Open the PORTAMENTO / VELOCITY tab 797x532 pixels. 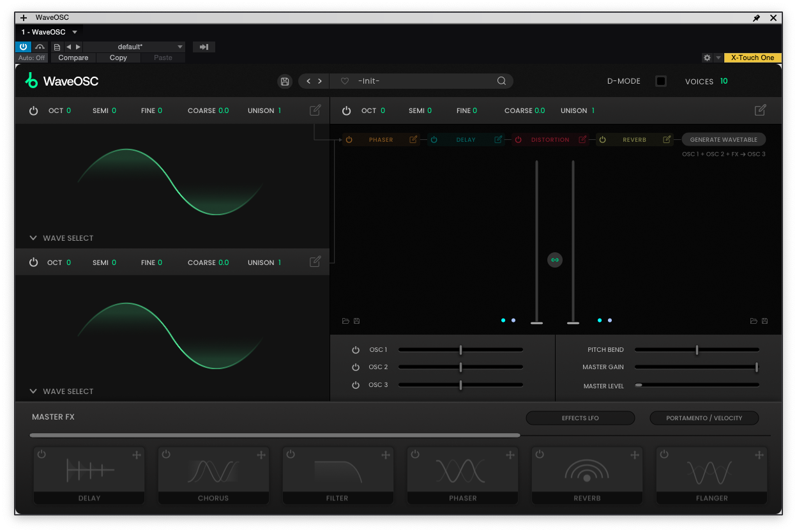point(704,418)
